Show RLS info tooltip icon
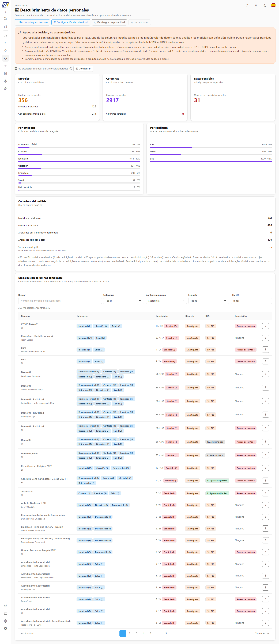 coord(237,295)
